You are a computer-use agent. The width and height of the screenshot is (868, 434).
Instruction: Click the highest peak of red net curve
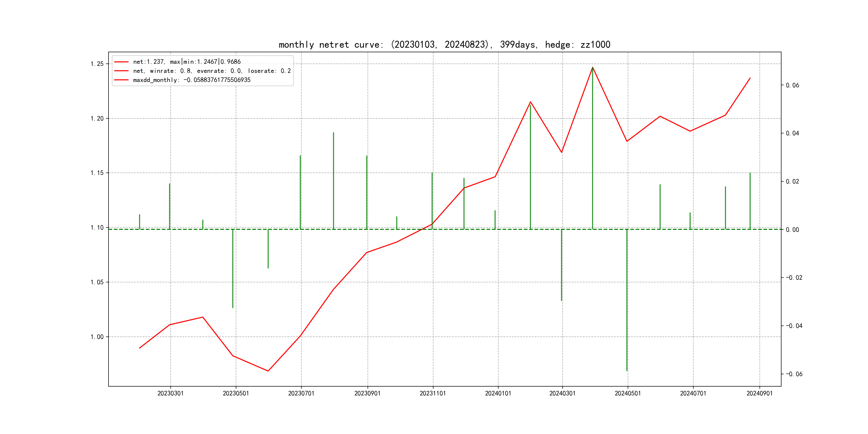point(592,68)
